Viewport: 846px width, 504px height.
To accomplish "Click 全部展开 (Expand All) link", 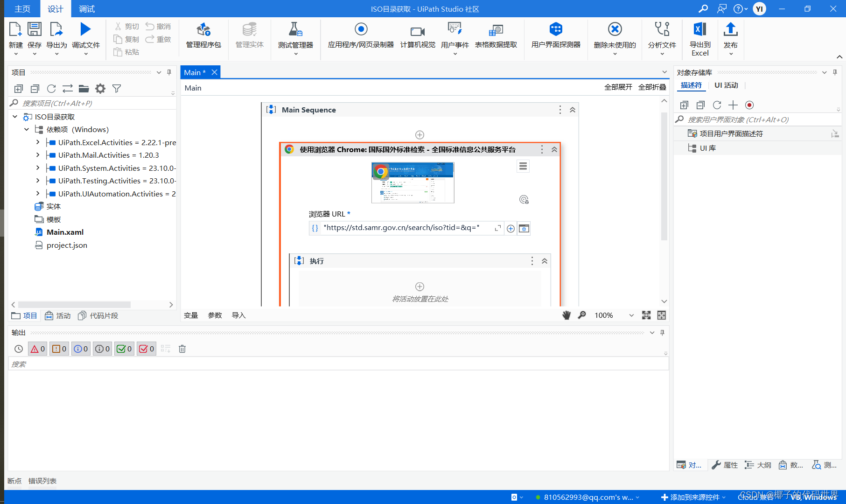I will 618,87.
